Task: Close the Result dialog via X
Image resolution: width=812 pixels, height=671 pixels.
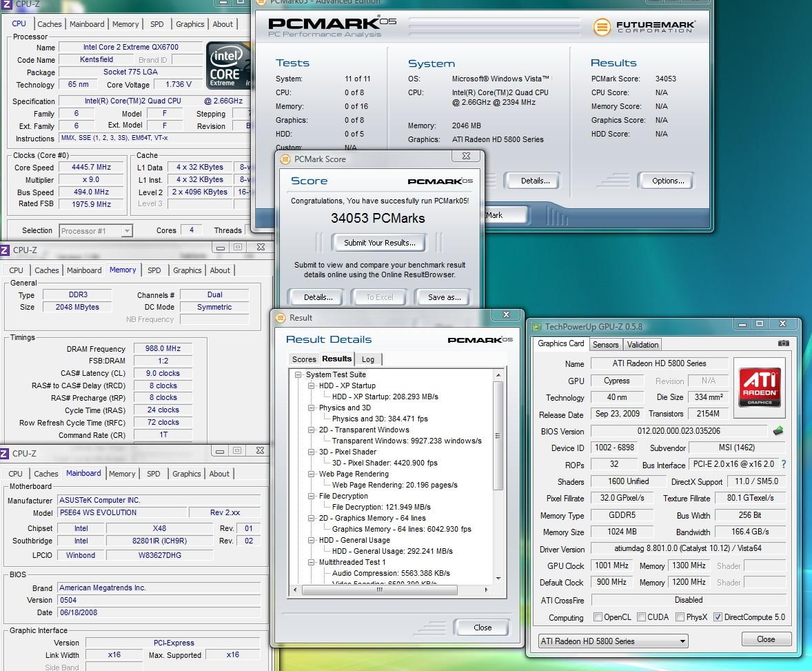Action: point(506,314)
